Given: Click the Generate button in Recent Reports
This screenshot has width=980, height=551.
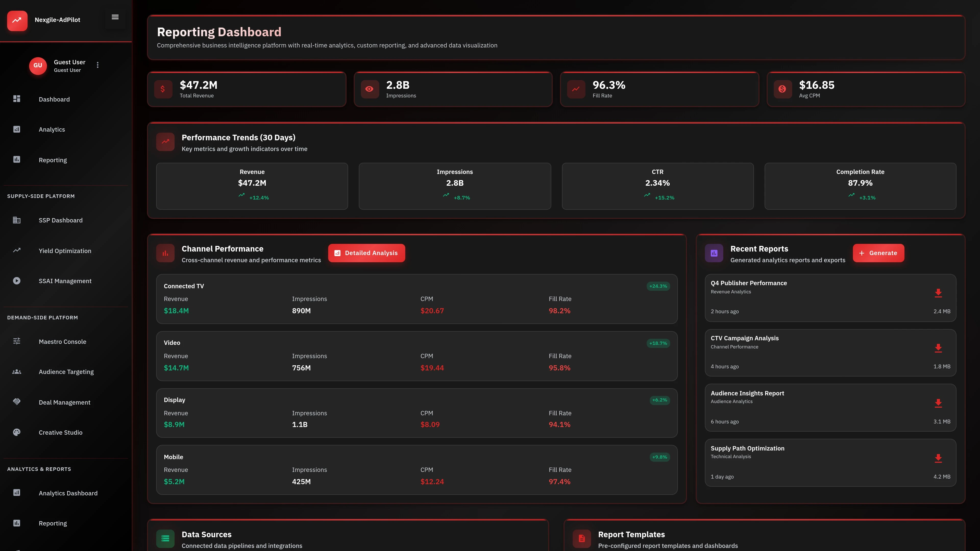Looking at the screenshot, I should click(x=878, y=253).
